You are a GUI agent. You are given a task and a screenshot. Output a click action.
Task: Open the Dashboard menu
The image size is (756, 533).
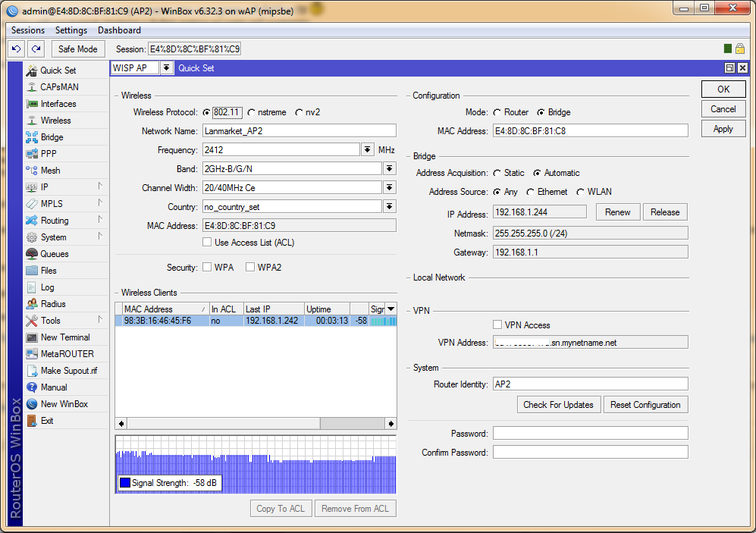click(119, 30)
